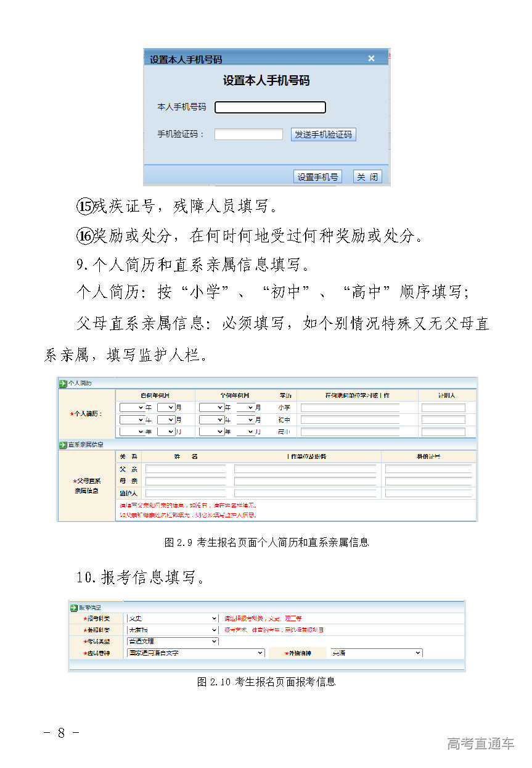Close the phone number dialog with X

(x=371, y=59)
